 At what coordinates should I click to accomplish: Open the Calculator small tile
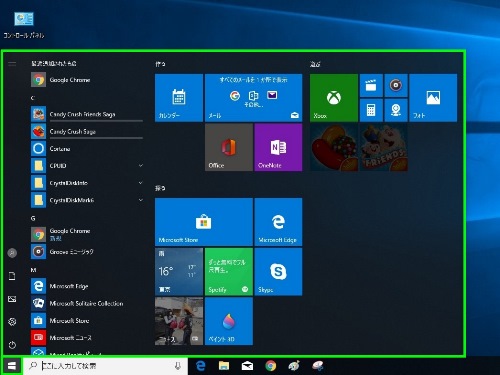(x=371, y=110)
